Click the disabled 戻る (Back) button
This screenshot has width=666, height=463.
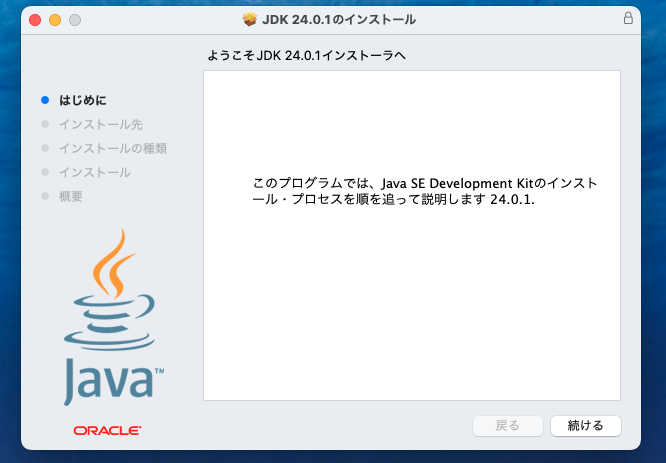pos(508,426)
